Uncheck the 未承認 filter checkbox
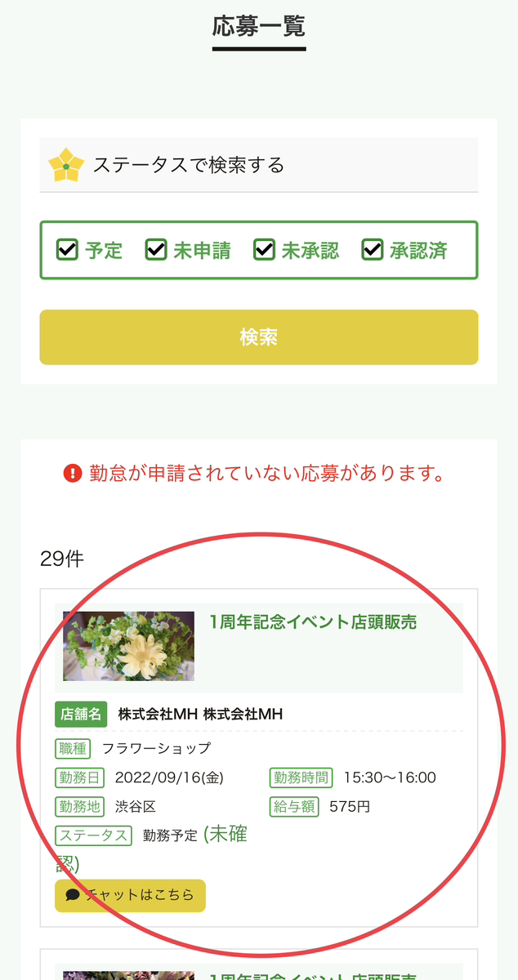 pos(263,251)
